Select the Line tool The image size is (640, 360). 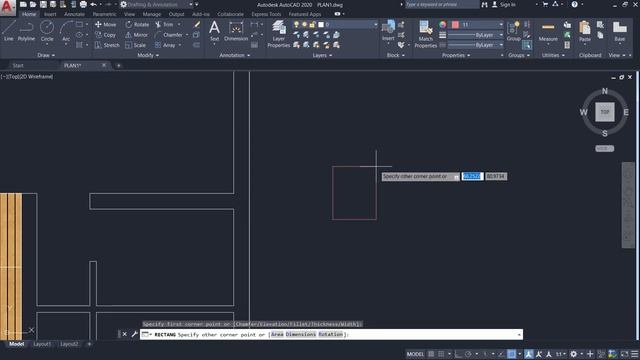click(x=9, y=31)
